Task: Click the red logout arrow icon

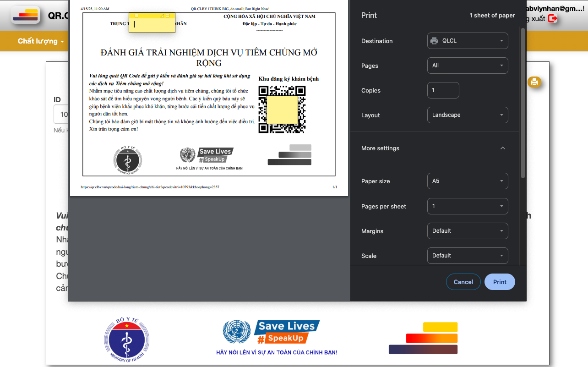Action: pos(552,18)
